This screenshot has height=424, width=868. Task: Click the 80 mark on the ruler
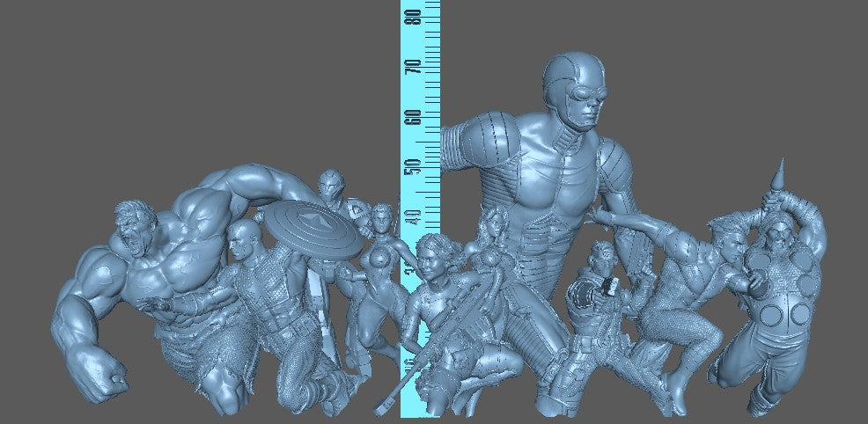pyautogui.click(x=410, y=15)
